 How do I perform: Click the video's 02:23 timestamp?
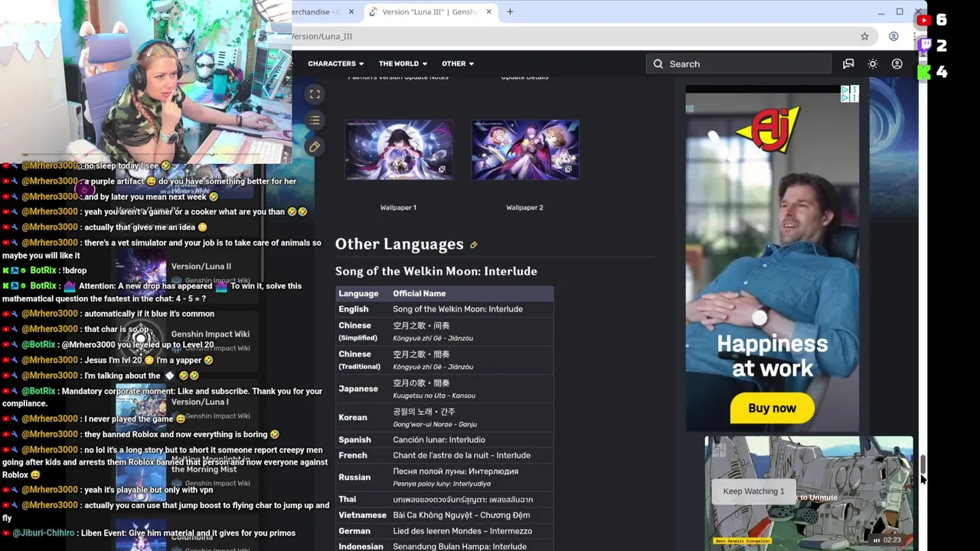tap(892, 540)
